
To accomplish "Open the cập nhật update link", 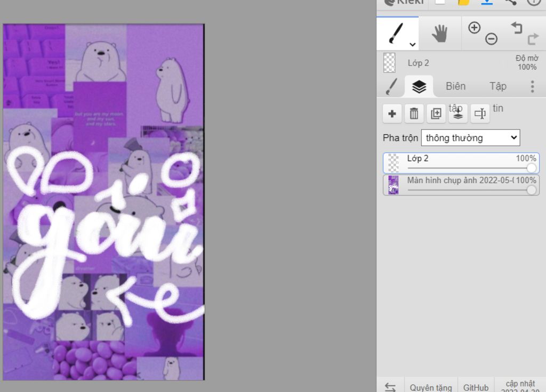I will click(x=520, y=386).
